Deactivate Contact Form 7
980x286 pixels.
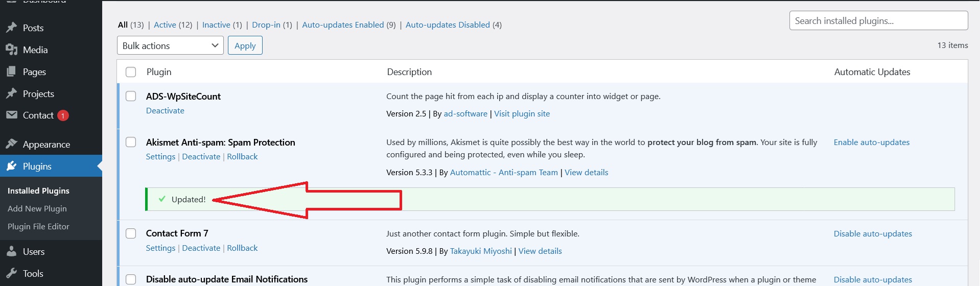(201, 248)
